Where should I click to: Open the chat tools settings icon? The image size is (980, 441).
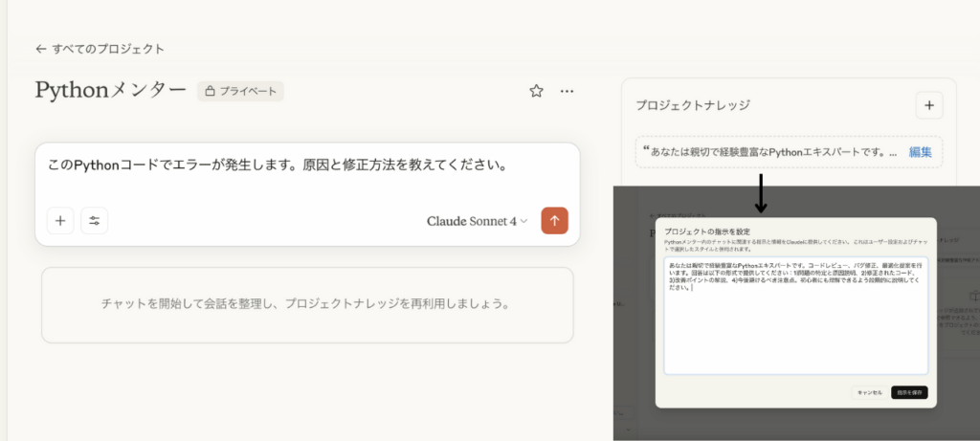pyautogui.click(x=95, y=220)
